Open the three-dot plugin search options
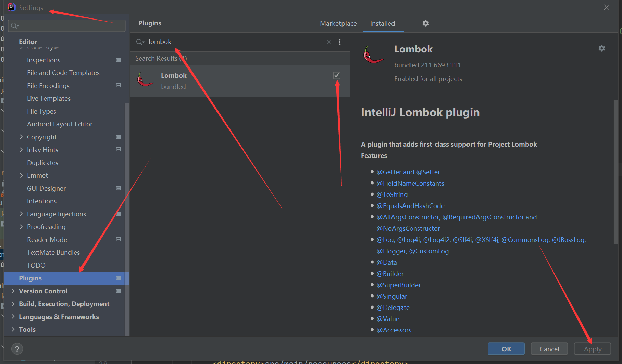The image size is (622, 364). point(339,42)
